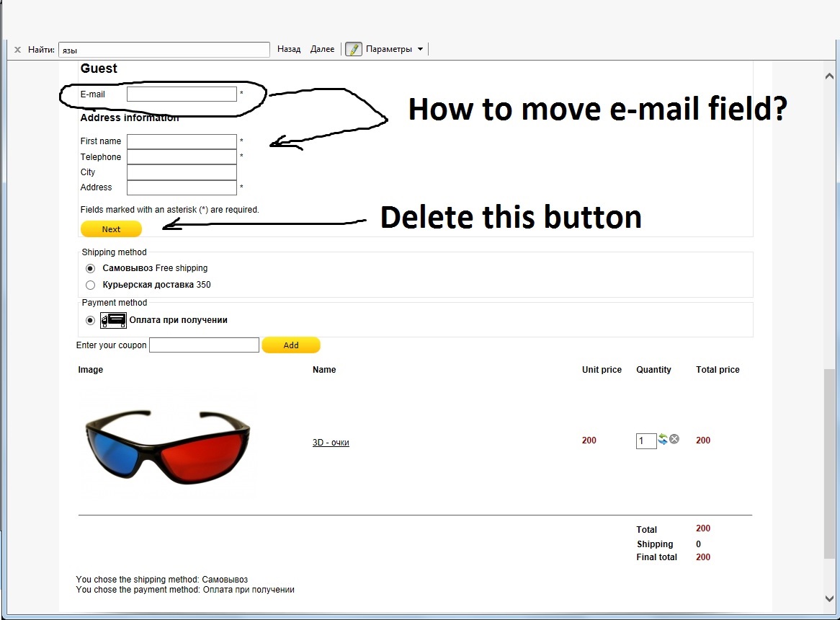This screenshot has width=840, height=620.
Task: Click 'You chose the payment method' text
Action: point(185,590)
